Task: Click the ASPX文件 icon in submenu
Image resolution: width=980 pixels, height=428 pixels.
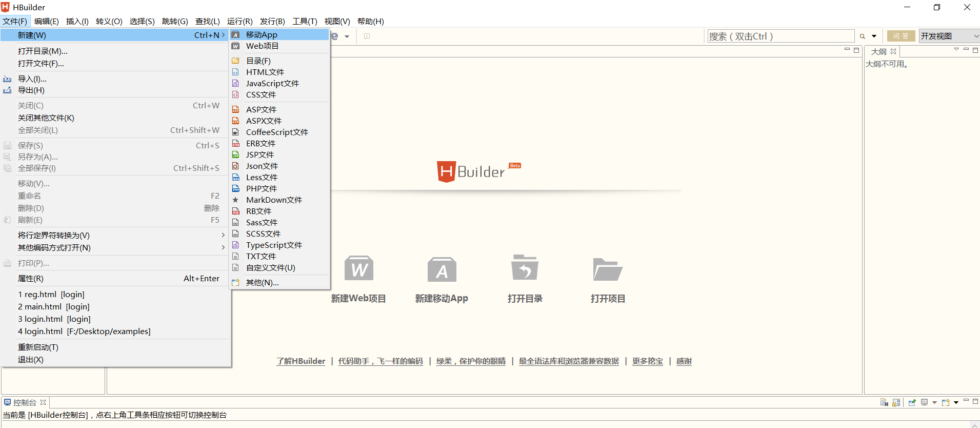Action: click(235, 121)
